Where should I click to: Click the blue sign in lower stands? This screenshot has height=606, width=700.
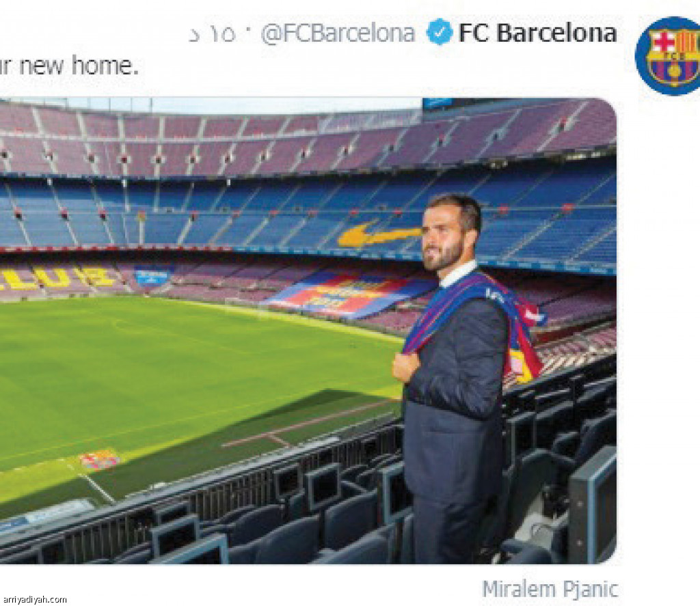[153, 275]
